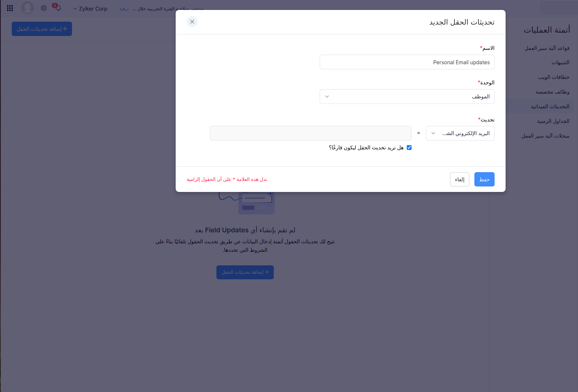Screen dimensions: 578x392
Task: Select الجداول الزمنية sidebar item
Action: 553,121
